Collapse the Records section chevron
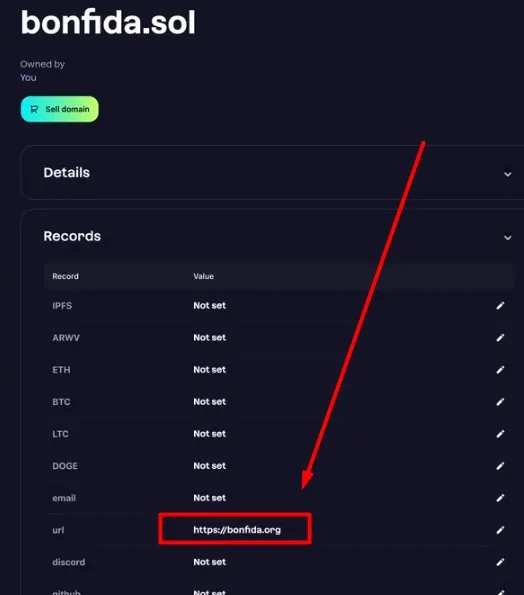Viewport: 524px width, 595px height. click(x=507, y=238)
